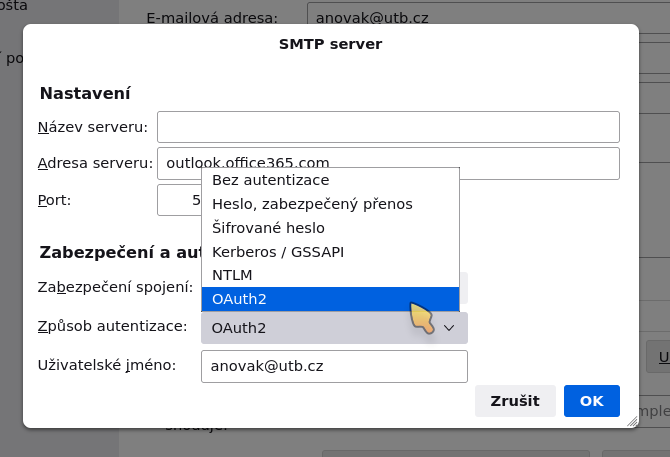The width and height of the screenshot is (670, 457).
Task: Click the Název serveru text field
Action: [x=388, y=127]
